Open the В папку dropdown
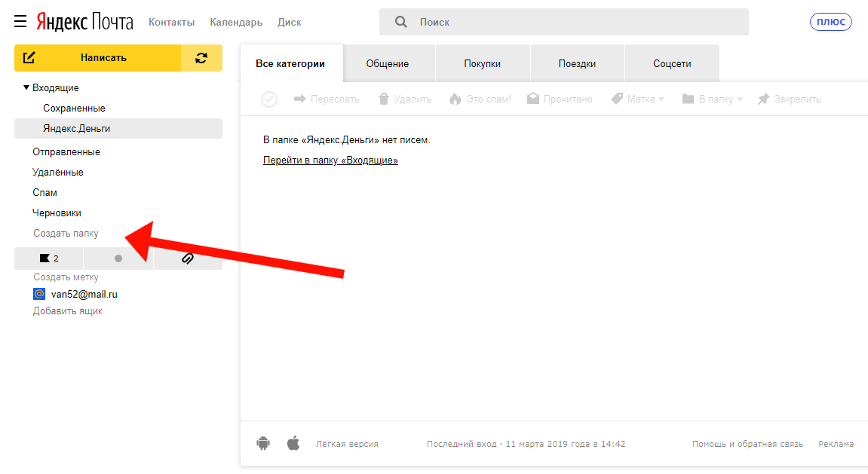 [712, 99]
